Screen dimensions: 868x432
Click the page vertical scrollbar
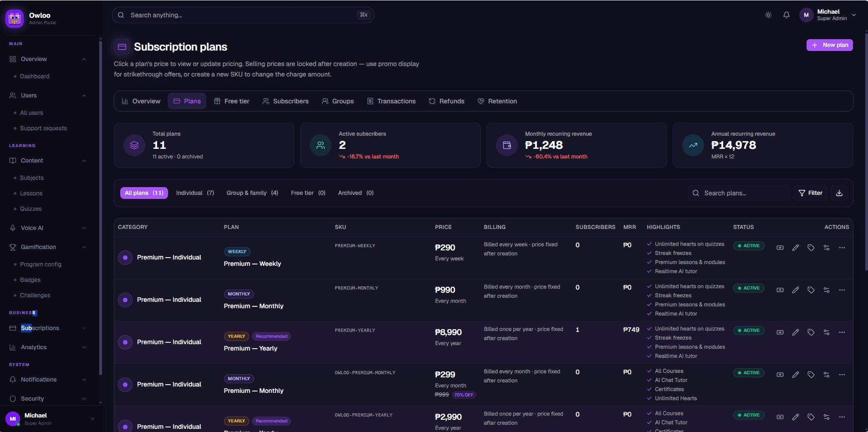(866, 150)
